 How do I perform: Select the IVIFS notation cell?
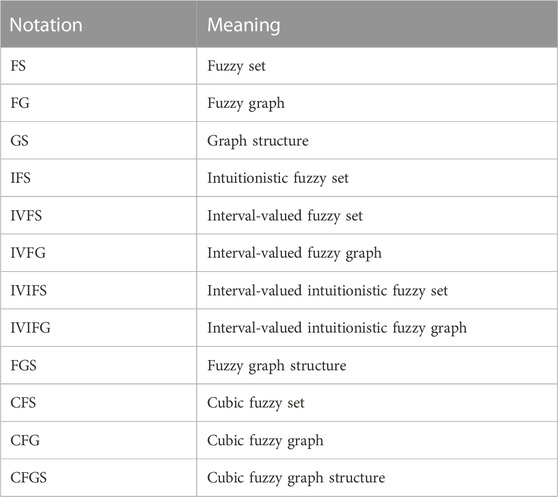click(x=98, y=290)
